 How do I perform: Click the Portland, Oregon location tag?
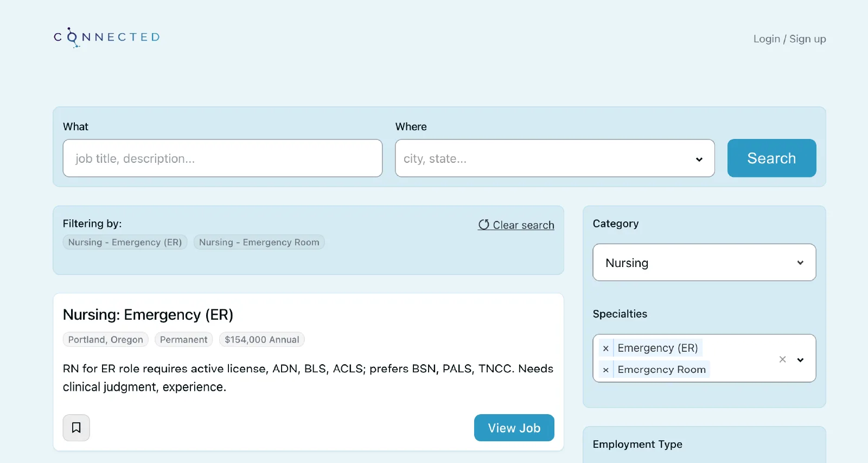coord(106,340)
